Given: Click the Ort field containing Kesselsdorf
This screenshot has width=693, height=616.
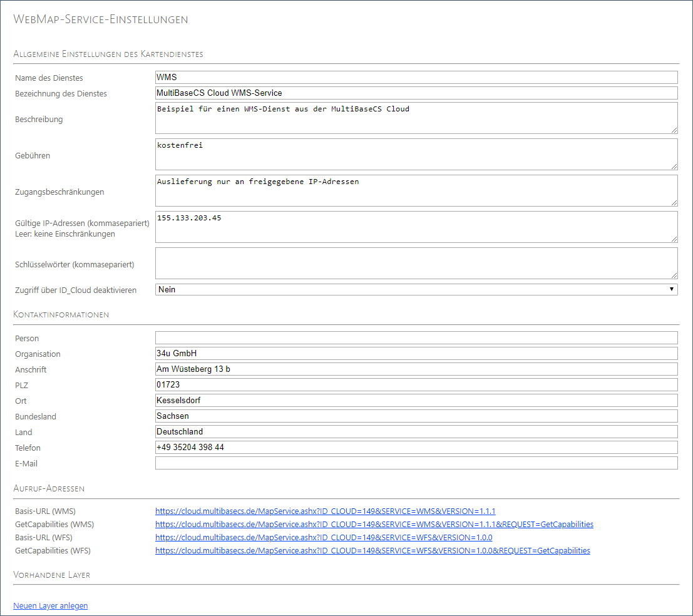Looking at the screenshot, I should click(x=416, y=401).
